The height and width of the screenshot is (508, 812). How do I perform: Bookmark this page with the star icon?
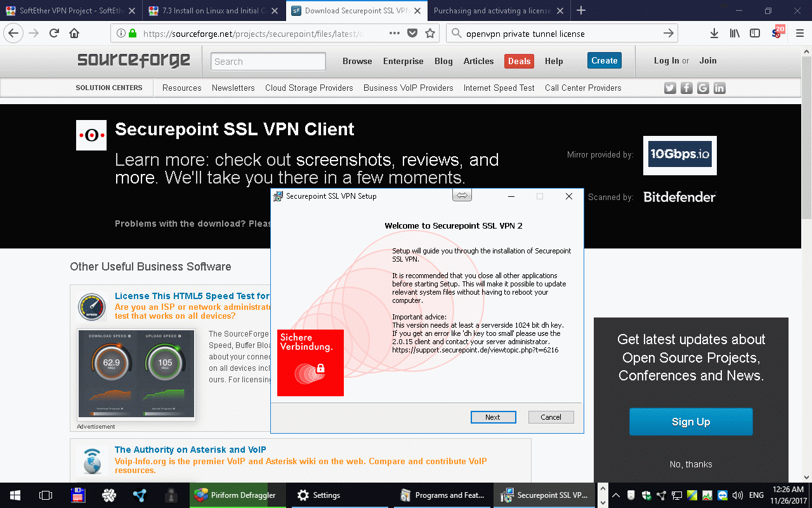pyautogui.click(x=430, y=34)
